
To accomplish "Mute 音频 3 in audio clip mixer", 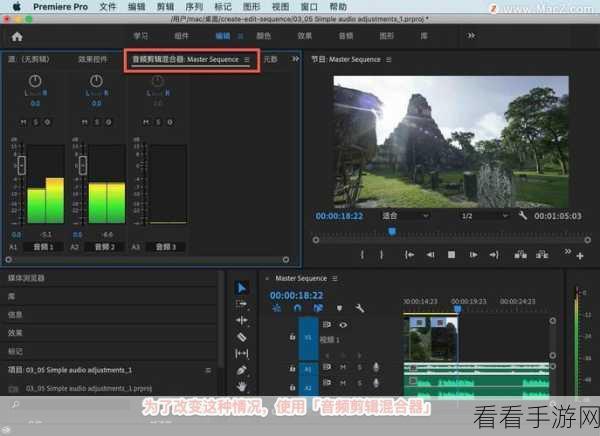I will coord(146,122).
